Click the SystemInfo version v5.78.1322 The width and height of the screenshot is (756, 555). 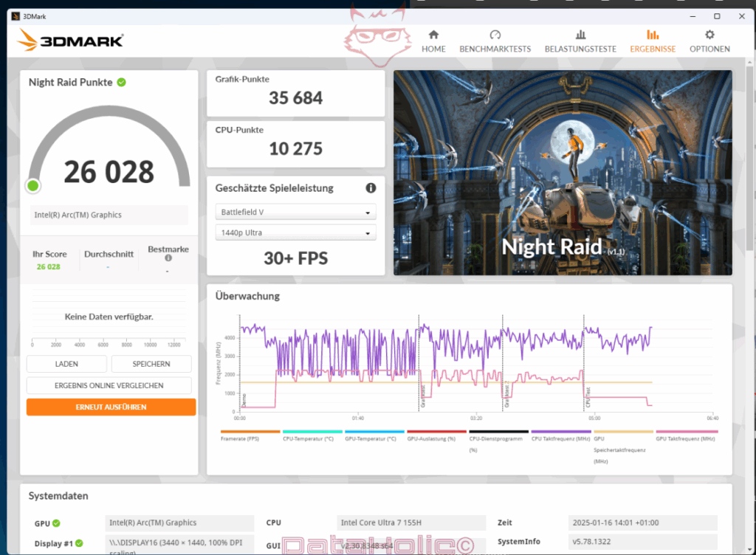pyautogui.click(x=643, y=542)
